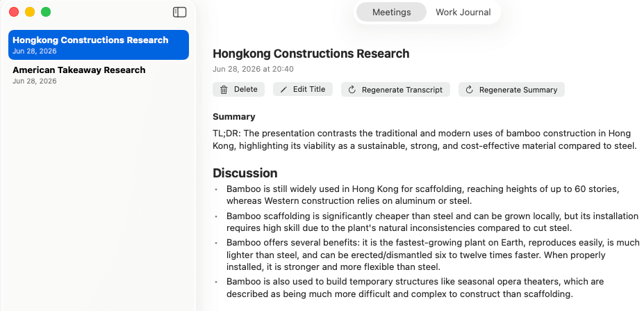Click the TL;DR summary paragraph
Screen dimensions: 644x311
point(424,139)
